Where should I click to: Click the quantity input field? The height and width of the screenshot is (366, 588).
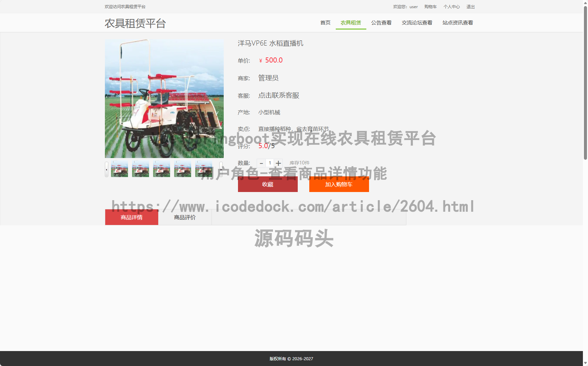pos(270,163)
